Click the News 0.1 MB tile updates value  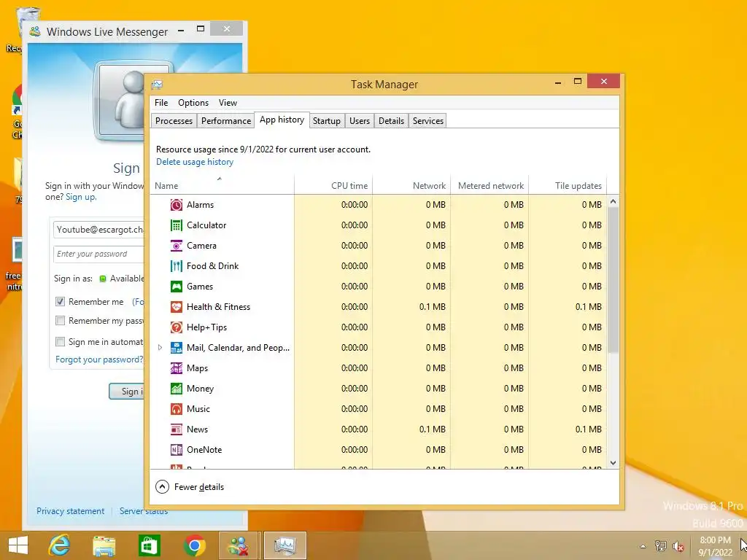tap(589, 429)
